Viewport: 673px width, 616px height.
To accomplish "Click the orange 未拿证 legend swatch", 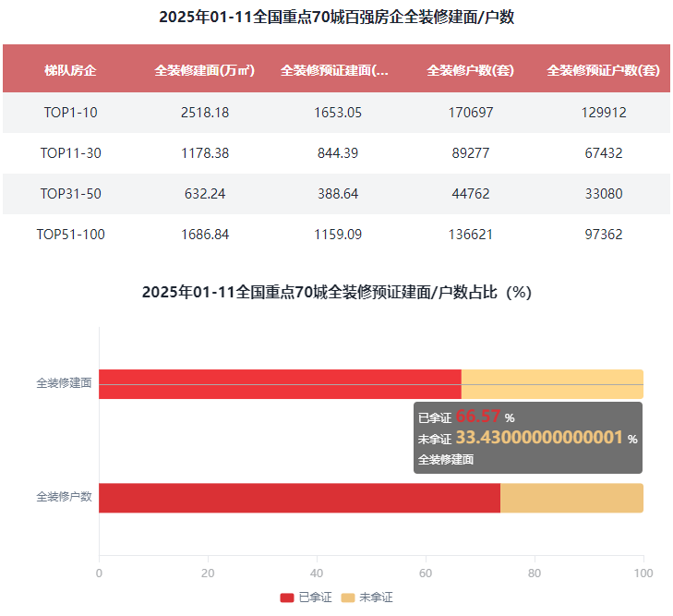I will (348, 598).
